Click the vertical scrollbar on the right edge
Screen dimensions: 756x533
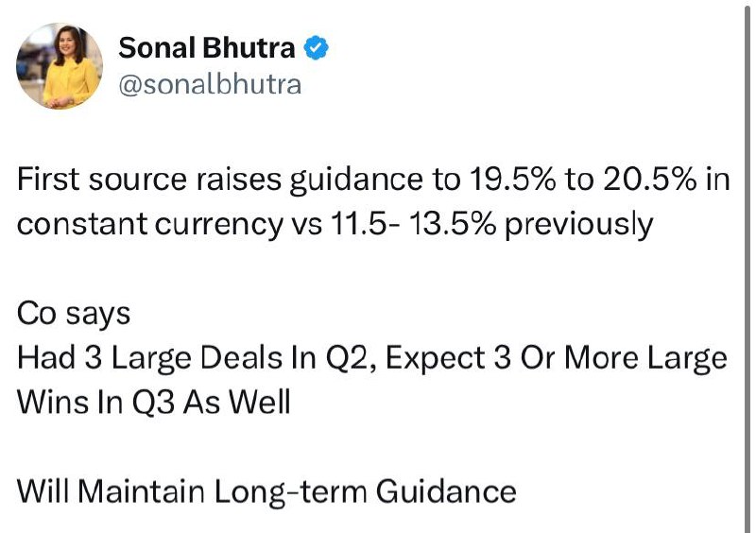[747, 266]
